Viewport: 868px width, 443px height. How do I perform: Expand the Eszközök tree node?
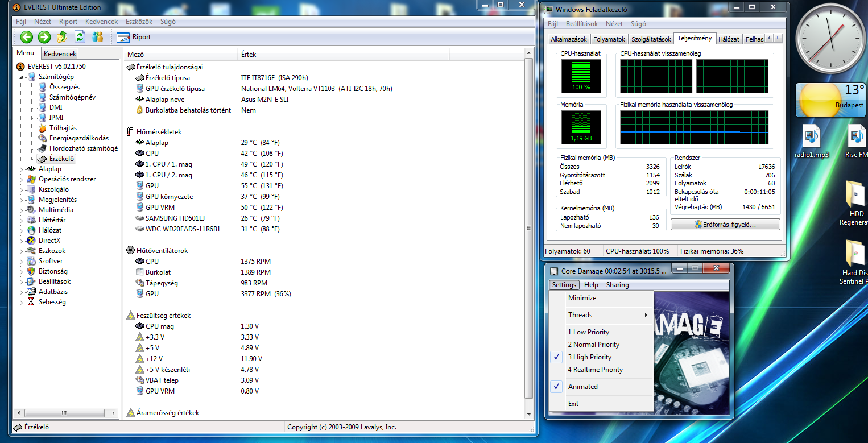[22, 251]
